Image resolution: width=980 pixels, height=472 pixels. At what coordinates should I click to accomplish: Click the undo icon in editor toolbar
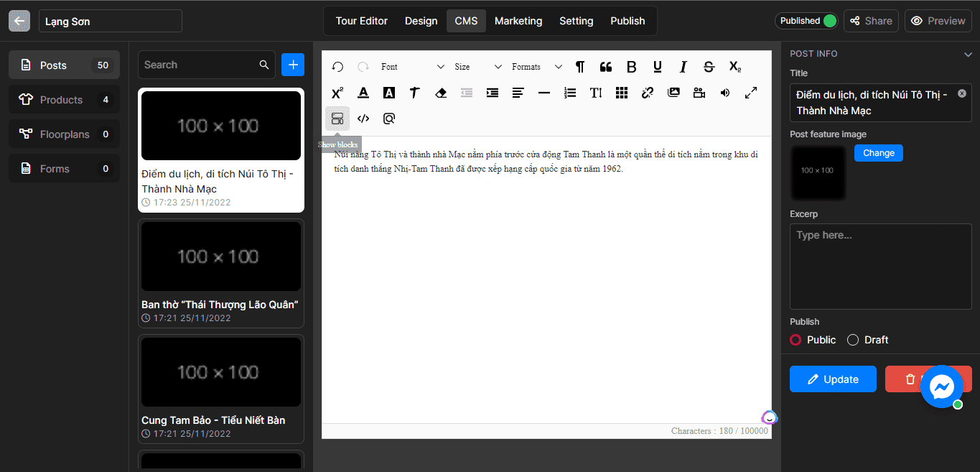pyautogui.click(x=337, y=67)
